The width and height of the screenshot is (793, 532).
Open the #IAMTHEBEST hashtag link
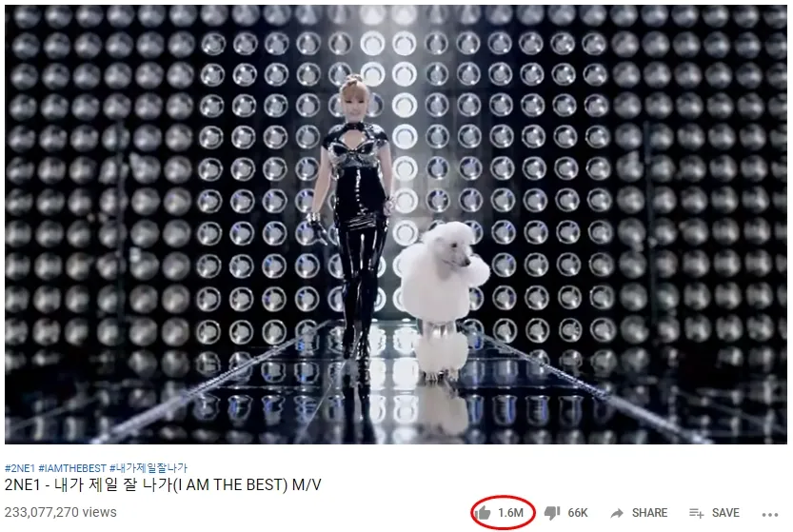72,468
